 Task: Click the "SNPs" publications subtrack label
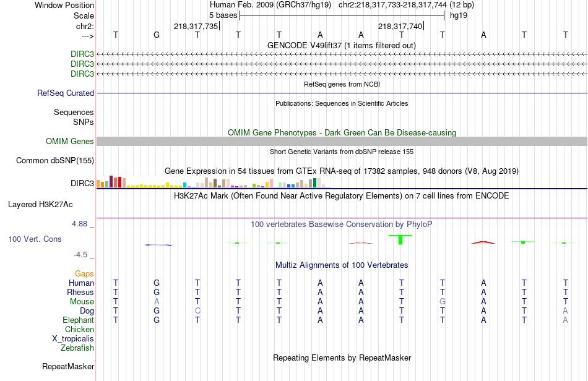coord(84,122)
